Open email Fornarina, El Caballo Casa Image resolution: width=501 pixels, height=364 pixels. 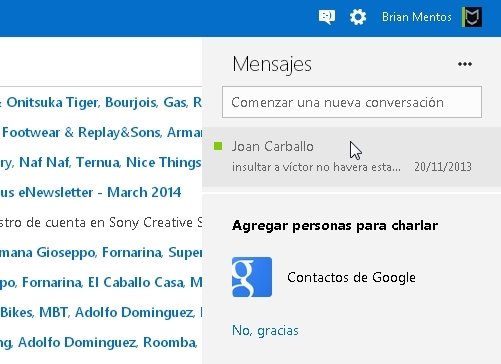pos(101,282)
